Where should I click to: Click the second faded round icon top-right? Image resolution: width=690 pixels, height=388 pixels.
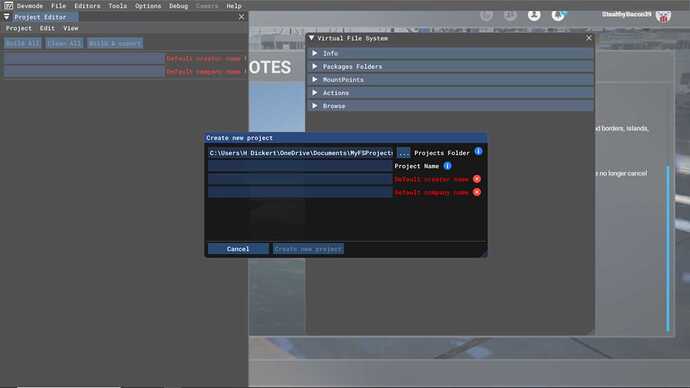pyautogui.click(x=510, y=15)
